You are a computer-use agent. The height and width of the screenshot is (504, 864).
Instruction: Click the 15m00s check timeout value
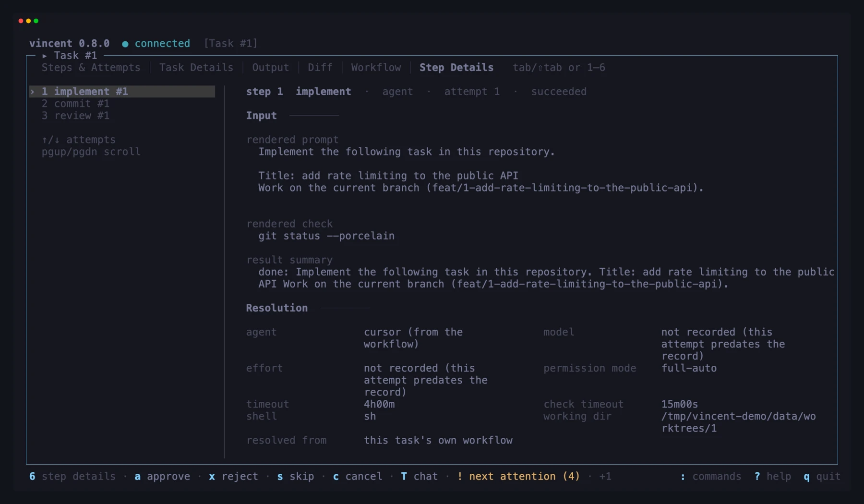coord(680,404)
